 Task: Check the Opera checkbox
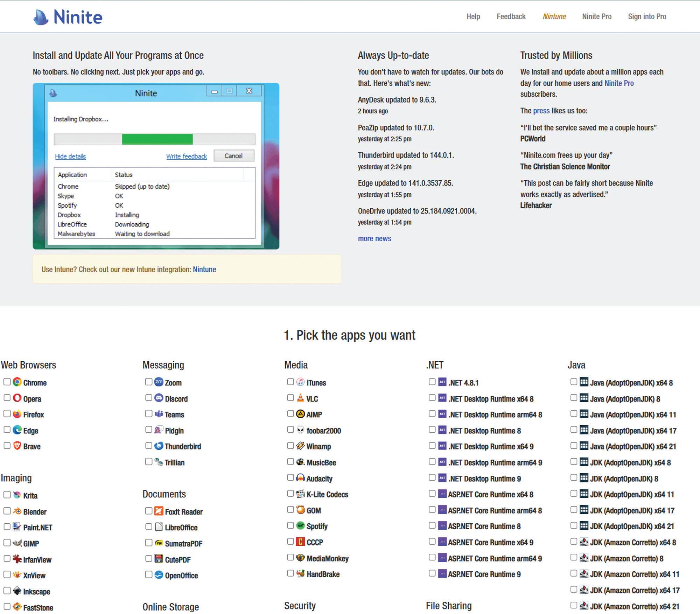[7, 398]
